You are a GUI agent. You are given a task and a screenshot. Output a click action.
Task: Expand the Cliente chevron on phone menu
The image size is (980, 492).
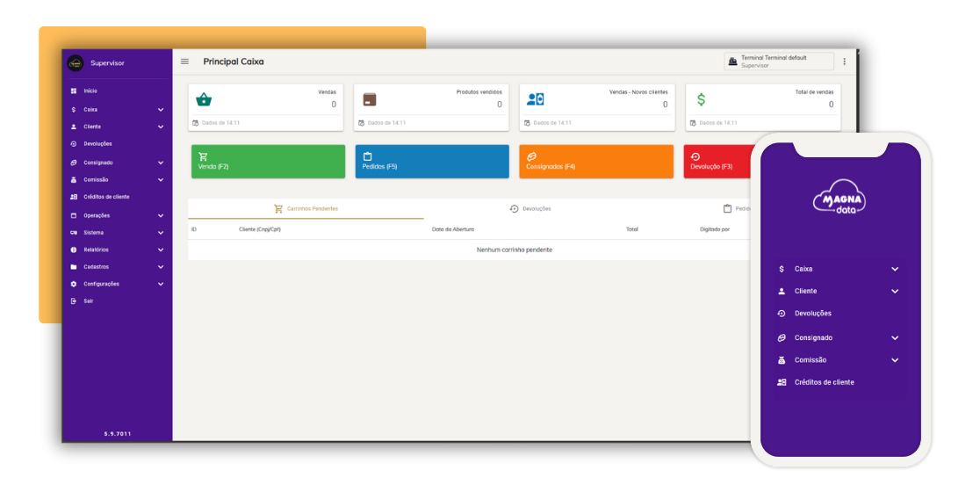(895, 291)
